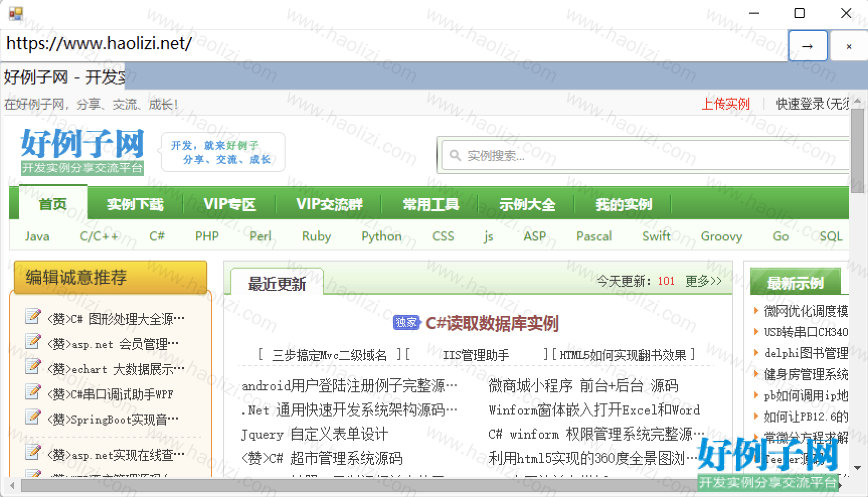Open VIP专区 nav item

[x=230, y=204]
